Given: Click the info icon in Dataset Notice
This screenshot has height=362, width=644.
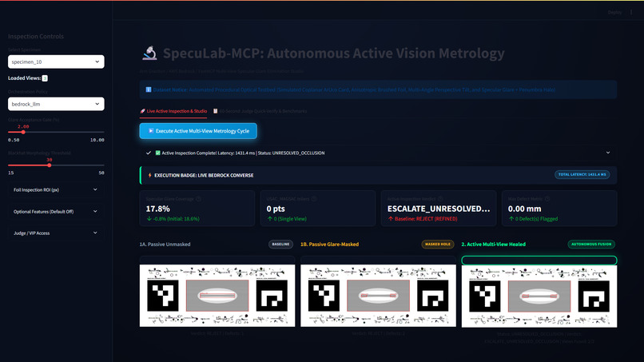Looking at the screenshot, I should (149, 90).
